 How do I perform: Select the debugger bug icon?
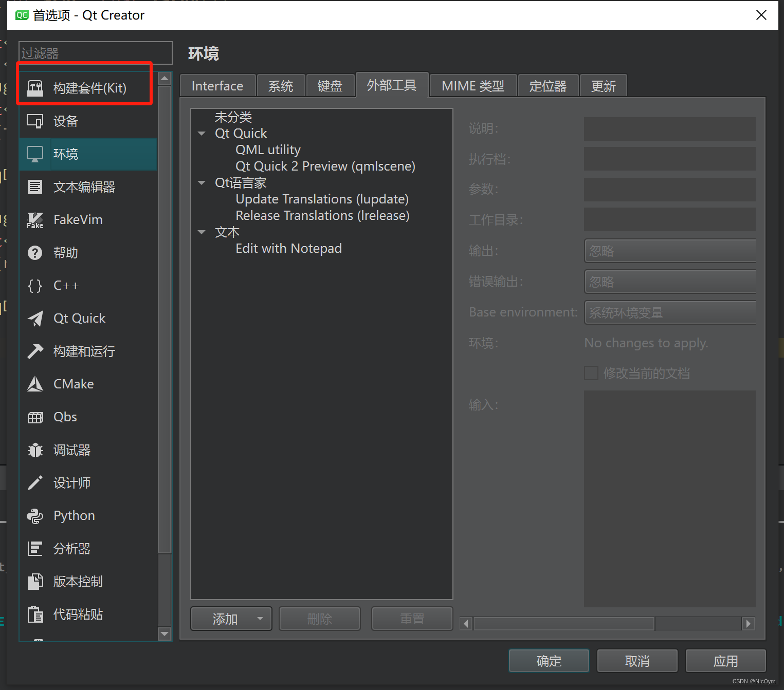tap(35, 450)
